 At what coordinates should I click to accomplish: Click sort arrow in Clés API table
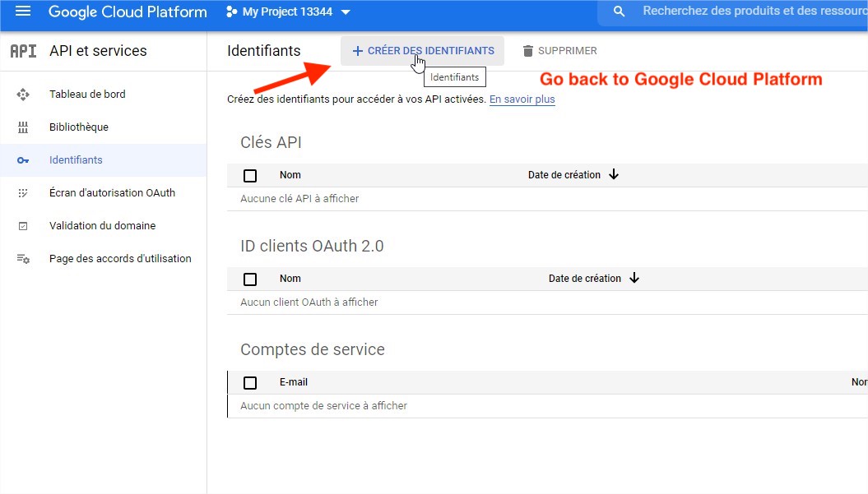point(613,175)
